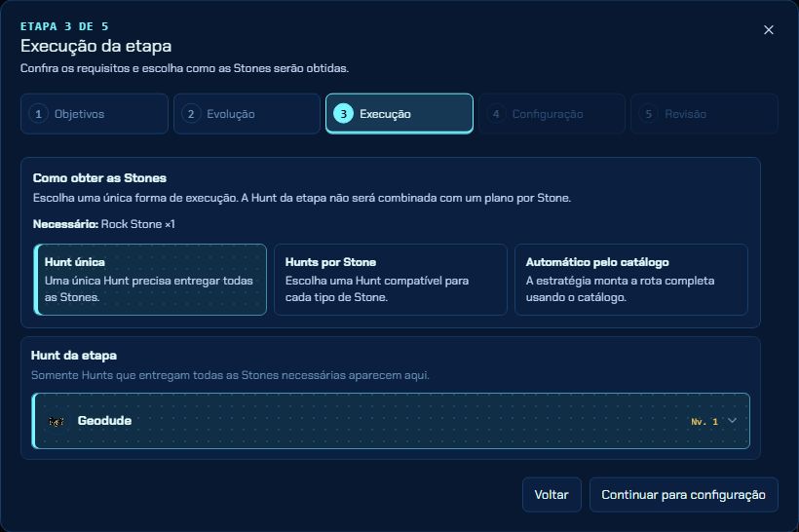Select Automático pelo catálogo option
This screenshot has width=799, height=532.
[630, 280]
